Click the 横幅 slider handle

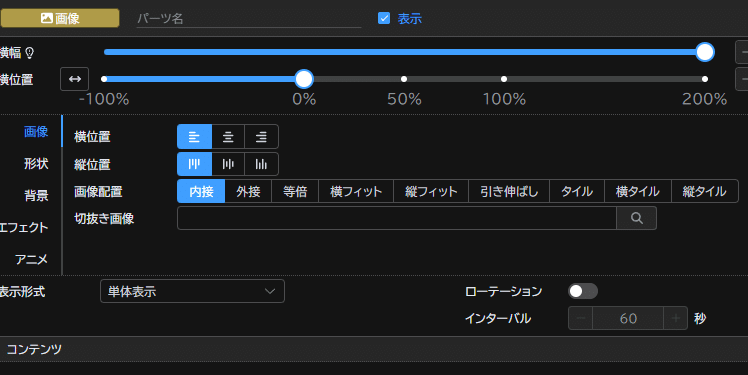click(705, 52)
